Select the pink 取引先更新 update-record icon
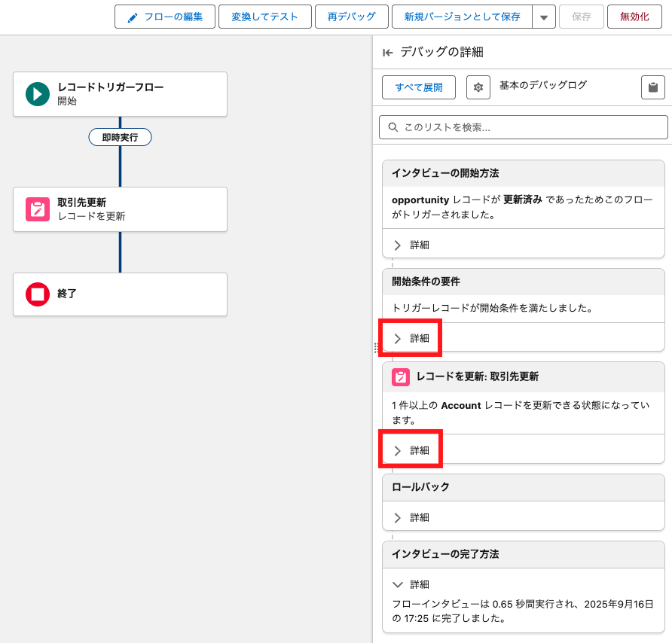The image size is (672, 643). (37, 209)
